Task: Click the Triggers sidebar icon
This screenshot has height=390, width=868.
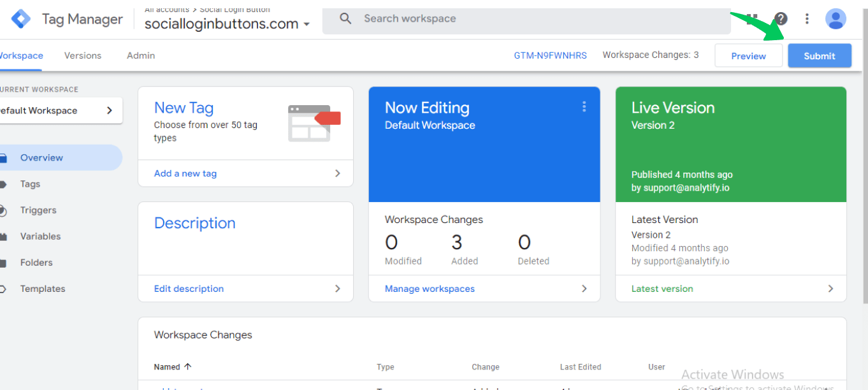Action: pos(4,210)
